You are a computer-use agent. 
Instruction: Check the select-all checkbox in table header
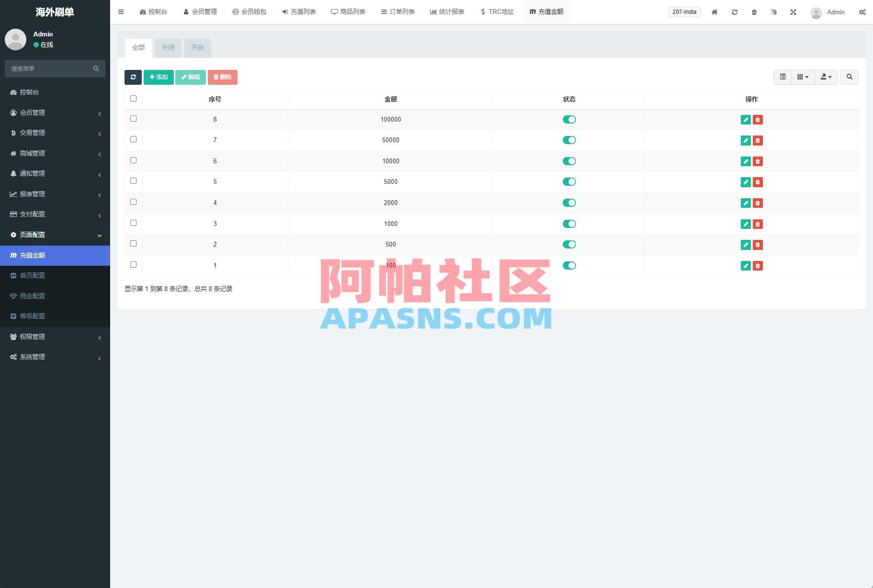133,98
